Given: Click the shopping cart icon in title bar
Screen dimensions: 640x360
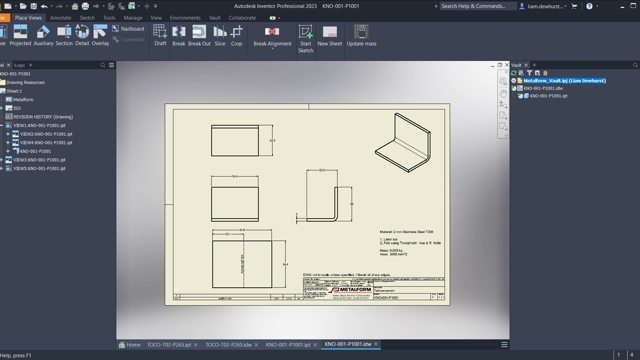Looking at the screenshot, I should point(574,6).
